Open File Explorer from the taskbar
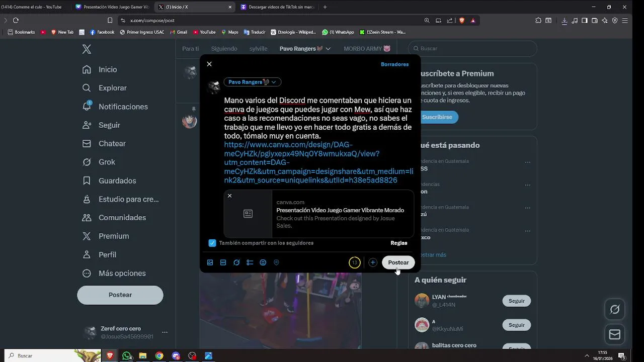This screenshot has height=362, width=644. click(x=143, y=356)
